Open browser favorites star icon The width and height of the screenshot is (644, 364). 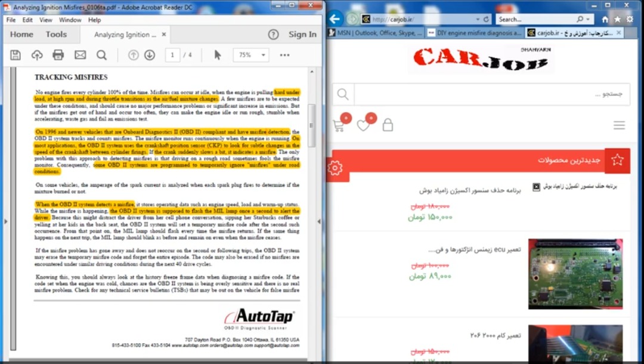[x=617, y=19]
